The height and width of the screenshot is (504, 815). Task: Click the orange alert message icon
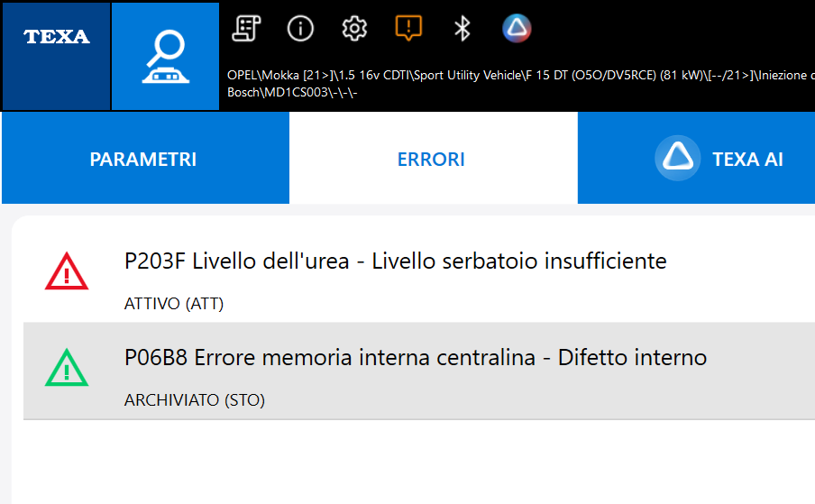pos(408,29)
